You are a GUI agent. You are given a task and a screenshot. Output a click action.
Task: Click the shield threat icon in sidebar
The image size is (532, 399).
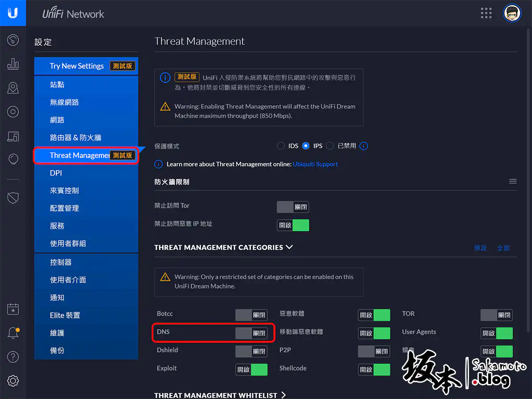coord(13,198)
